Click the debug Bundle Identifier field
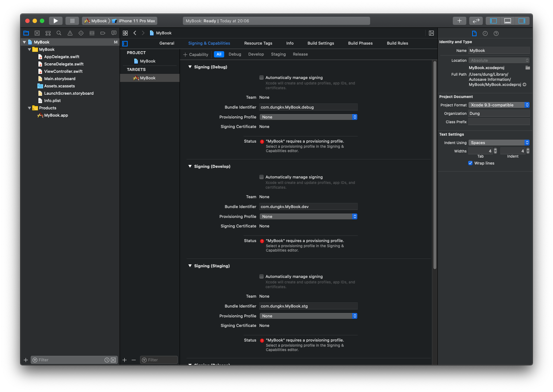Image resolution: width=553 pixels, height=392 pixels. (x=308, y=107)
